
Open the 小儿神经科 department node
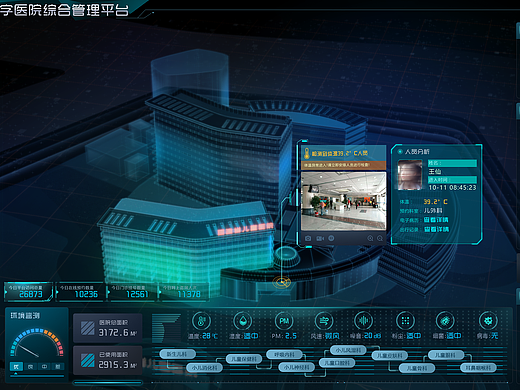(296, 367)
